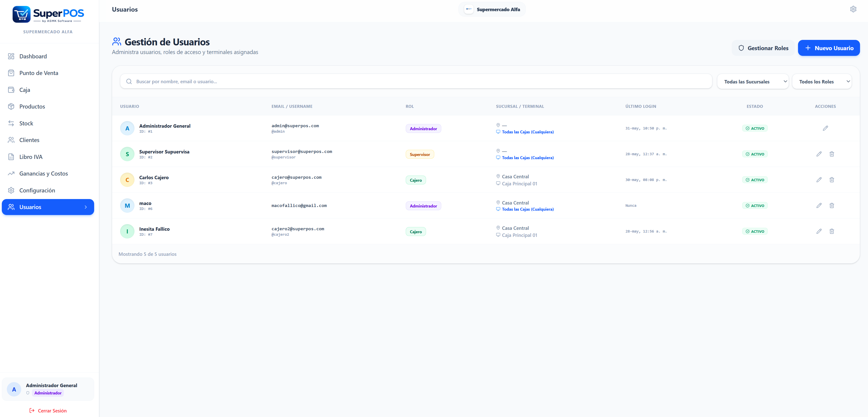Go to Clientes
This screenshot has width=868, height=417.
(x=48, y=140)
